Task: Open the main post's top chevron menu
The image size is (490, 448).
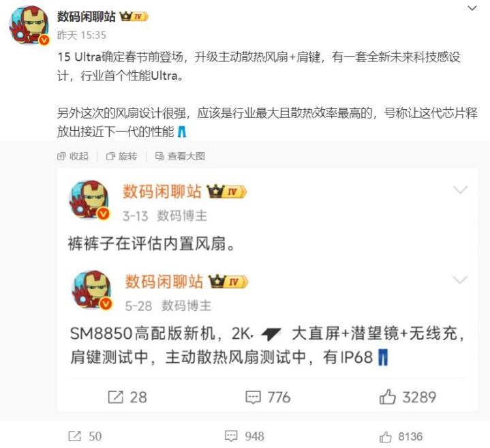Action: pos(472,8)
